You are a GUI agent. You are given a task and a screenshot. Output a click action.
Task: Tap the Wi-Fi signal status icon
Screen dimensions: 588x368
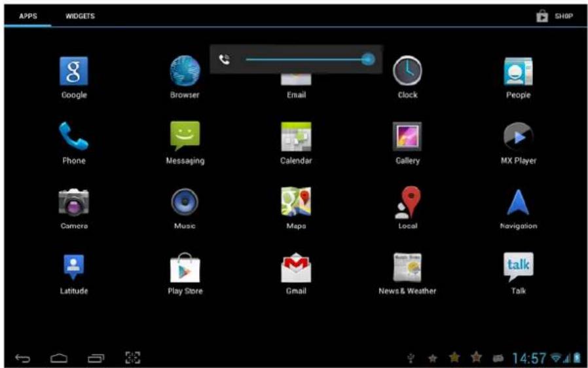[557, 358]
